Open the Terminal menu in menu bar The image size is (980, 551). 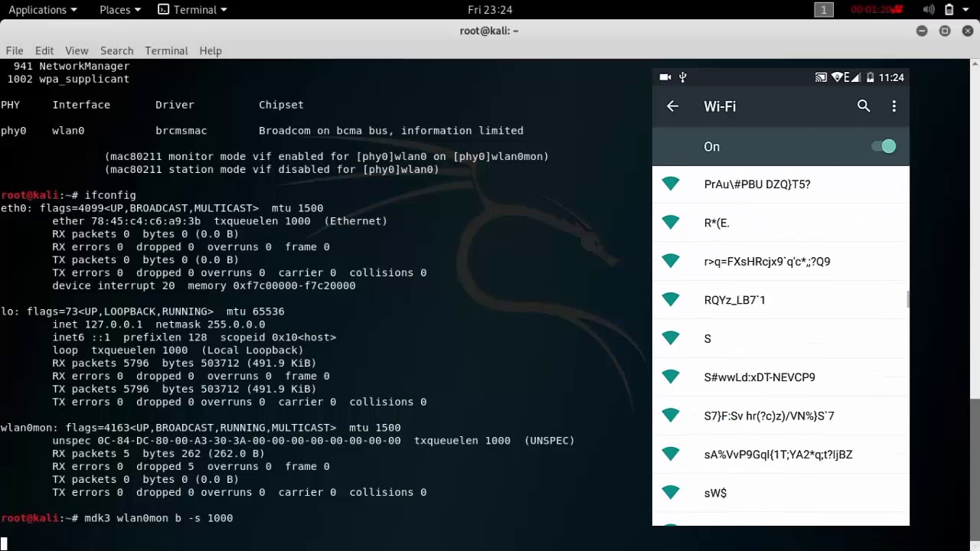point(166,51)
